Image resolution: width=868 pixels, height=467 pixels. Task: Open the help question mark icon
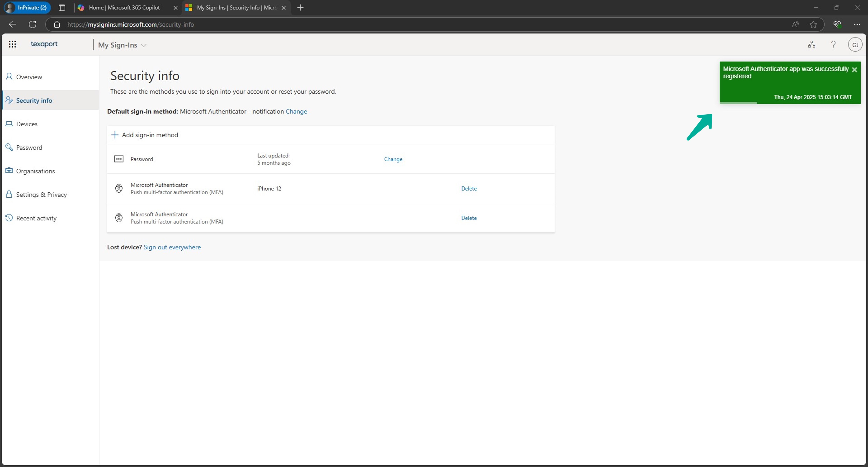point(833,44)
